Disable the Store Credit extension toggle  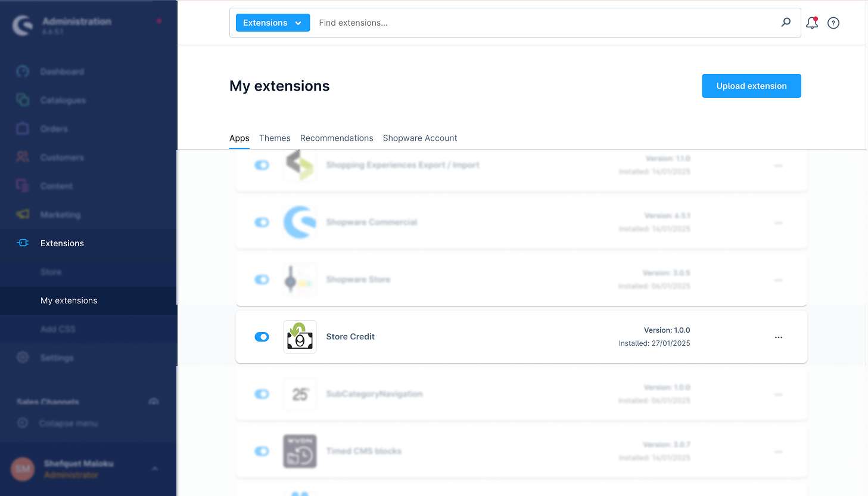tap(262, 337)
